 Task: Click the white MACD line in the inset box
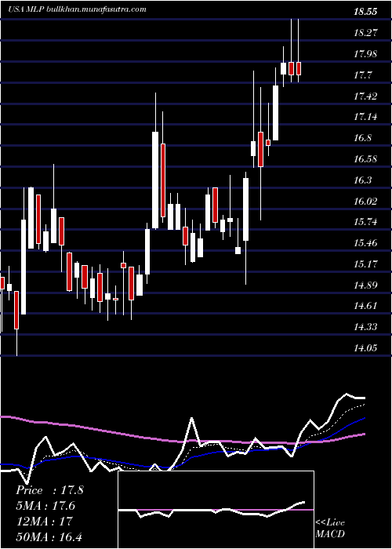212,510
